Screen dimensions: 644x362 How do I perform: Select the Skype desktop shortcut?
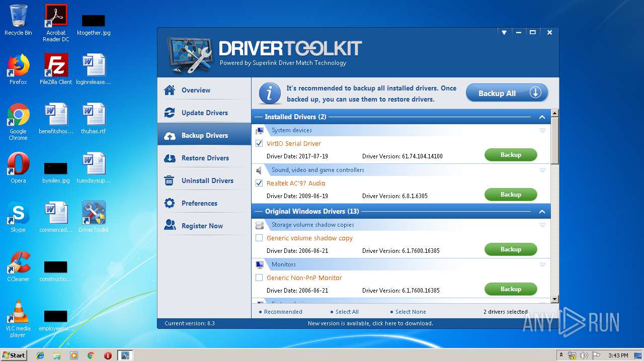18,217
